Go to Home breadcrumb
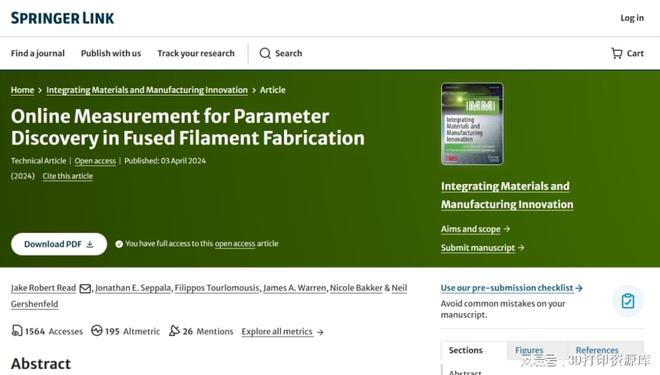Image resolution: width=660 pixels, height=375 pixels. [22, 90]
